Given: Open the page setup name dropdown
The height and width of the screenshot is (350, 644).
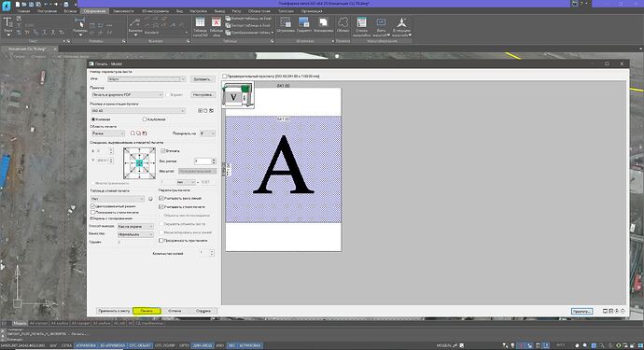Looking at the screenshot, I should (147, 79).
